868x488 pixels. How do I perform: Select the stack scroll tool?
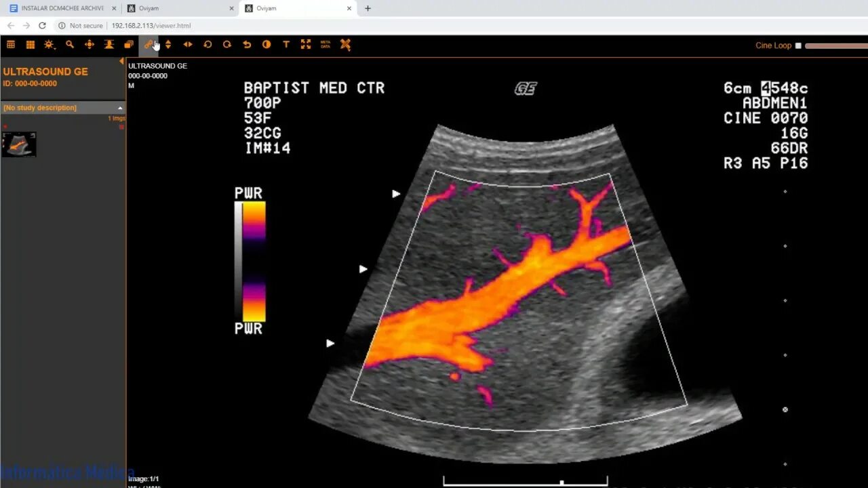[108, 45]
